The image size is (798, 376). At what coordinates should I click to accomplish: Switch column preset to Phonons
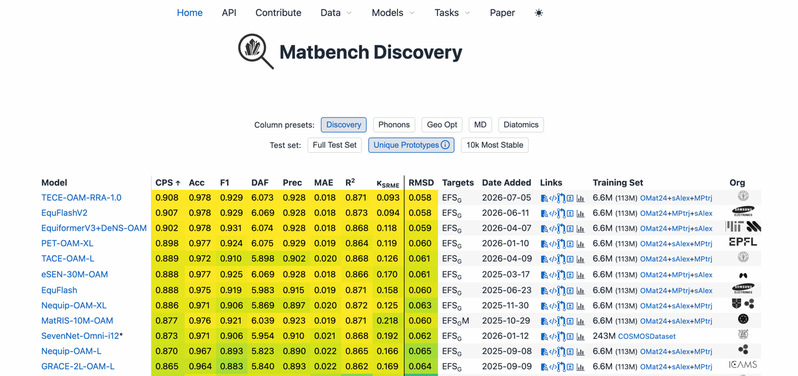394,125
